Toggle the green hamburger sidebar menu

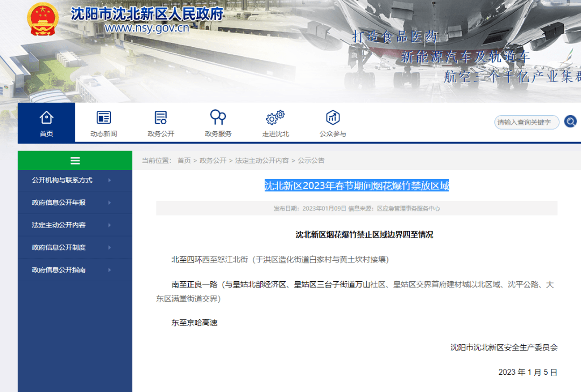(x=75, y=160)
